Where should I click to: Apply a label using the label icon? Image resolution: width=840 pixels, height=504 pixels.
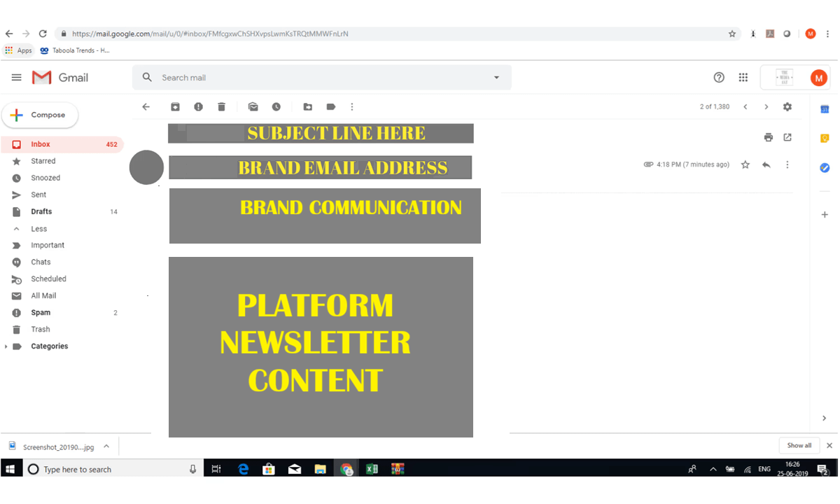point(331,107)
